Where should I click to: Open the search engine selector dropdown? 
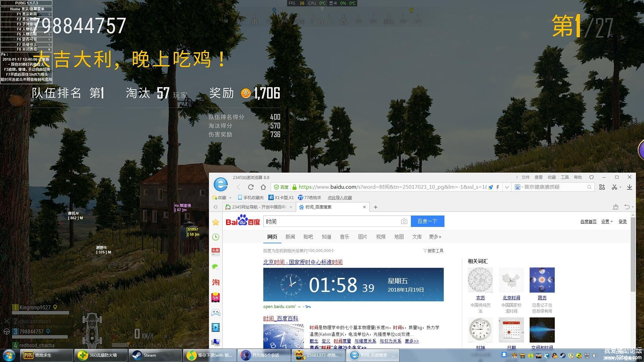tap(519, 187)
